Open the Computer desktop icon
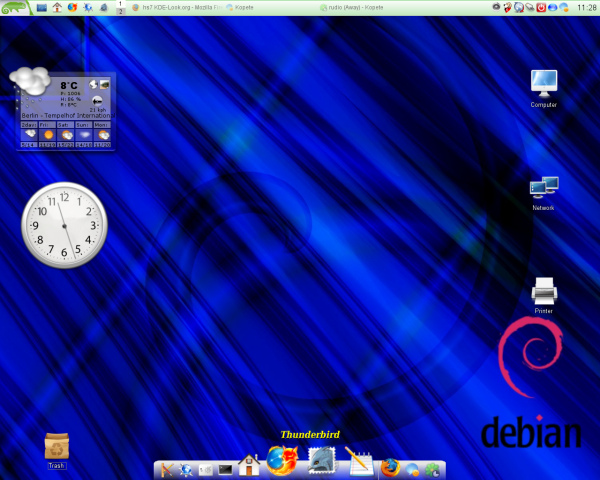Viewport: 600px width, 480px height. coord(544,89)
